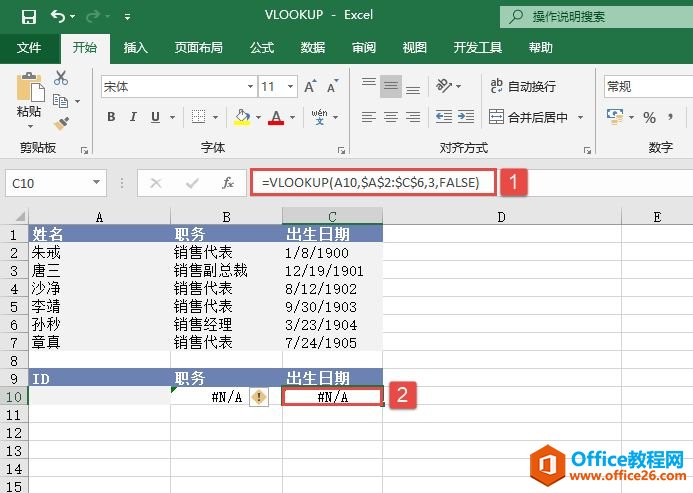Click Increase Indent icon
Screen dimensions: 693x493
pos(466,117)
